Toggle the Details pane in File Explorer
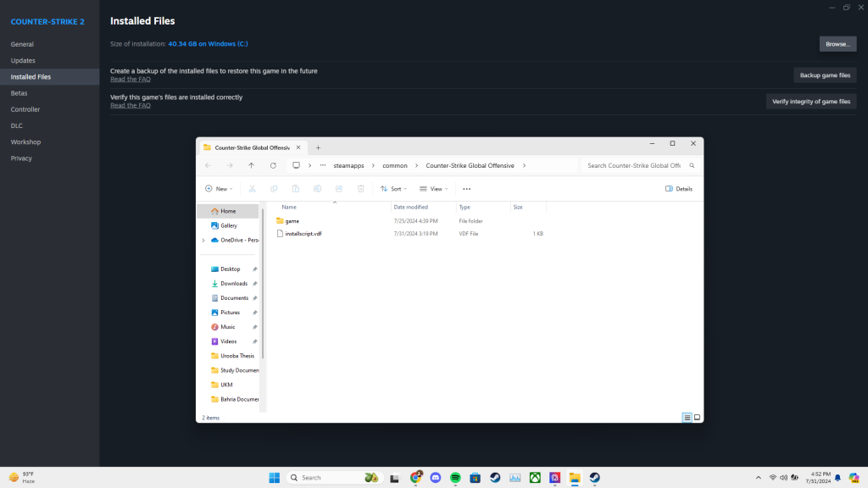Image resolution: width=868 pixels, height=488 pixels. pyautogui.click(x=678, y=188)
